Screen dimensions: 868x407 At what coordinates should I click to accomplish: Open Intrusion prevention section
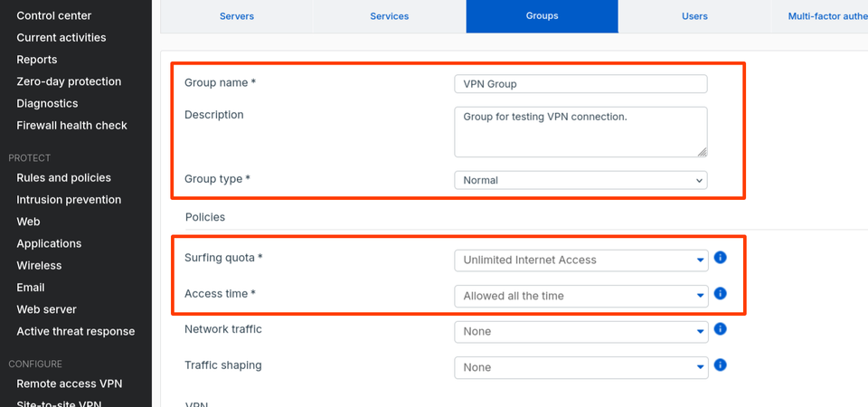(x=69, y=199)
